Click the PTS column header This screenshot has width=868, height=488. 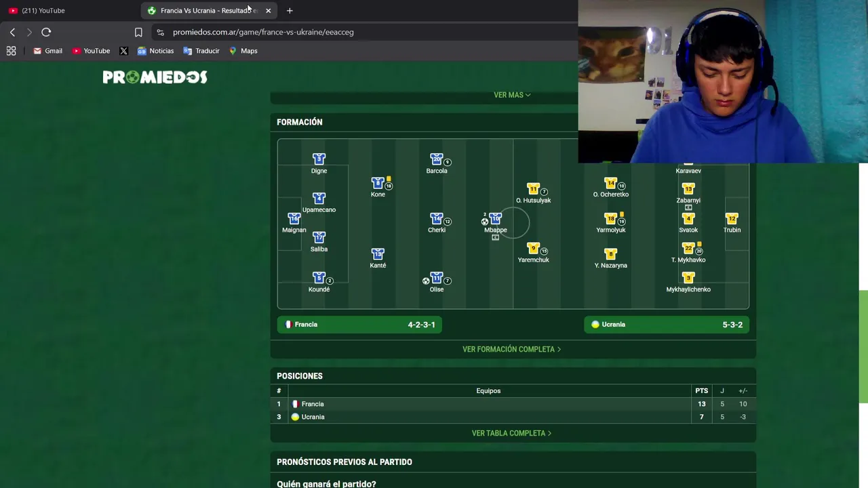(701, 390)
